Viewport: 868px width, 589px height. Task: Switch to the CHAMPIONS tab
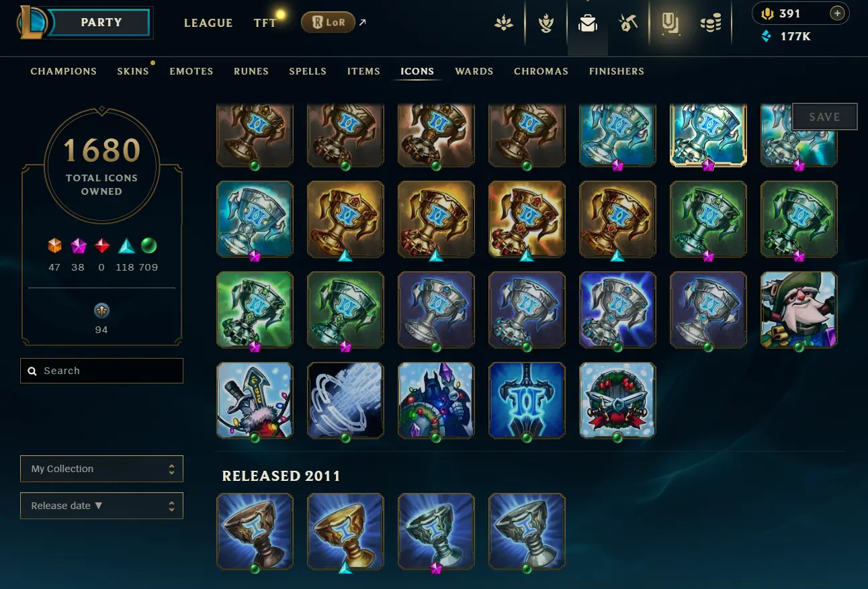pos(64,71)
